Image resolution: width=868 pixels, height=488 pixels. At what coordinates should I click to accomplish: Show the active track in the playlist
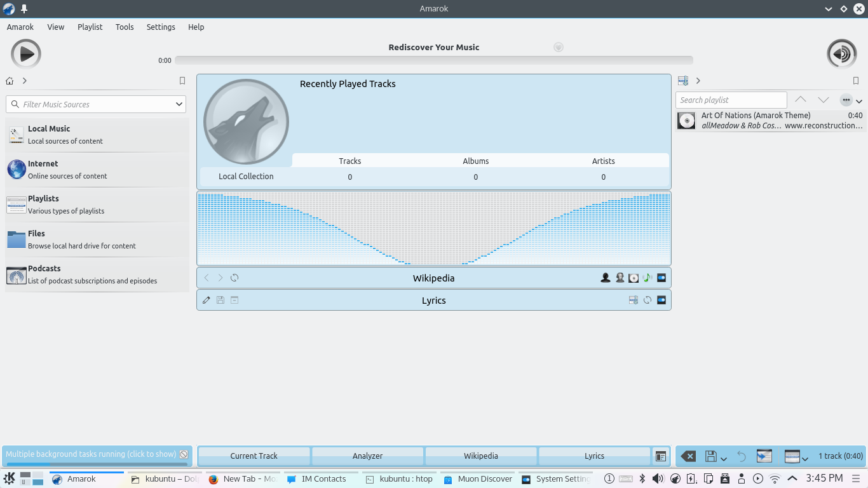(x=764, y=456)
